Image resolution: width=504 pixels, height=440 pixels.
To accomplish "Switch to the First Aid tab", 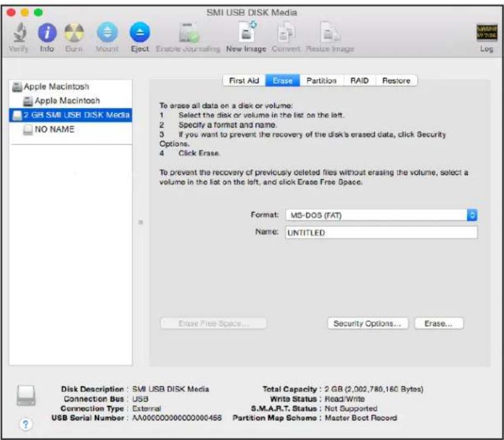I will point(244,80).
